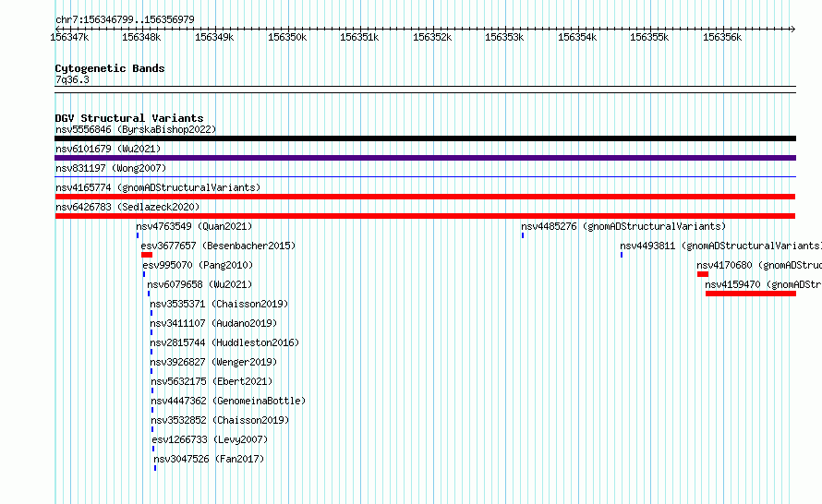822x504 pixels.
Task: Click the blue marker under esv1266733
Action: [x=153, y=449]
